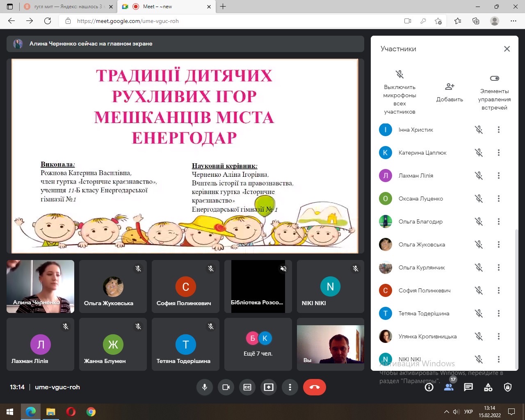The width and height of the screenshot is (525, 420).
Task: Open File Explorer from the taskbar
Action: point(50,411)
